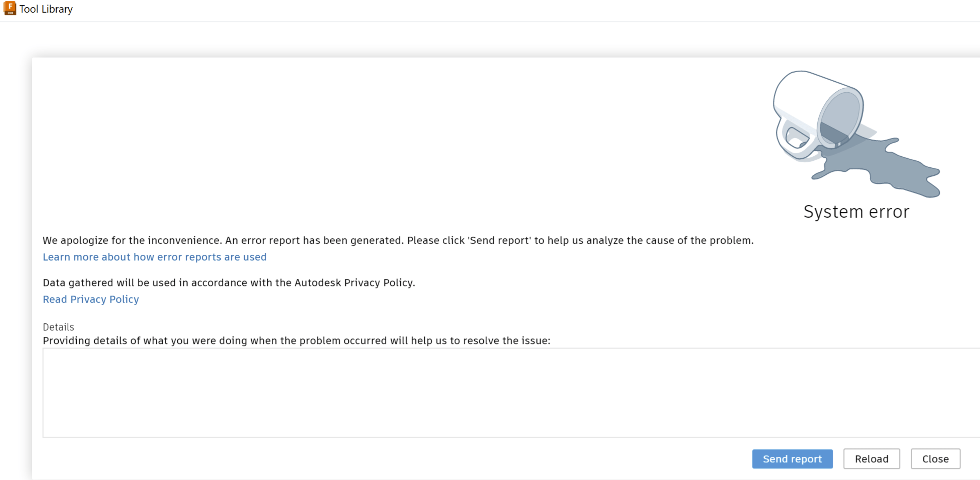Open the Read Privacy Policy link

(x=91, y=299)
